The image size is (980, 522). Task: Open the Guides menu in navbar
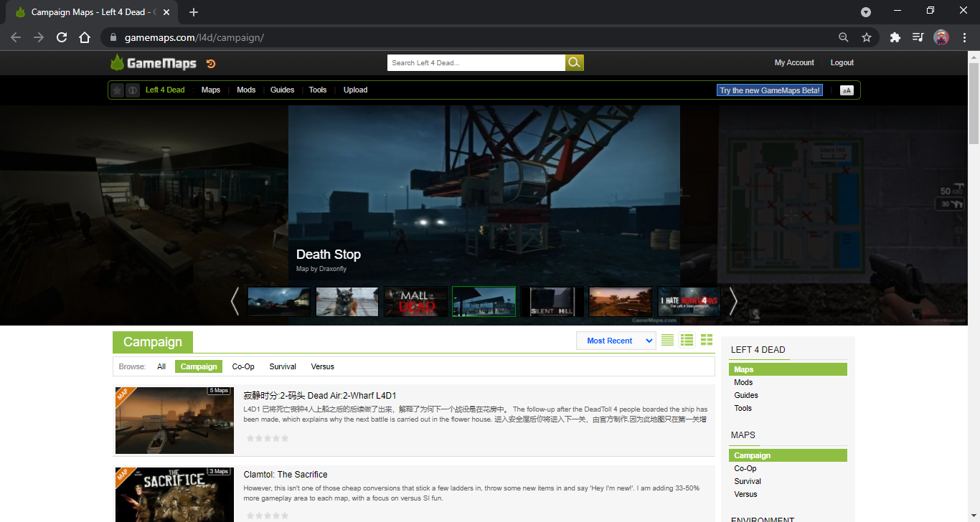click(283, 90)
